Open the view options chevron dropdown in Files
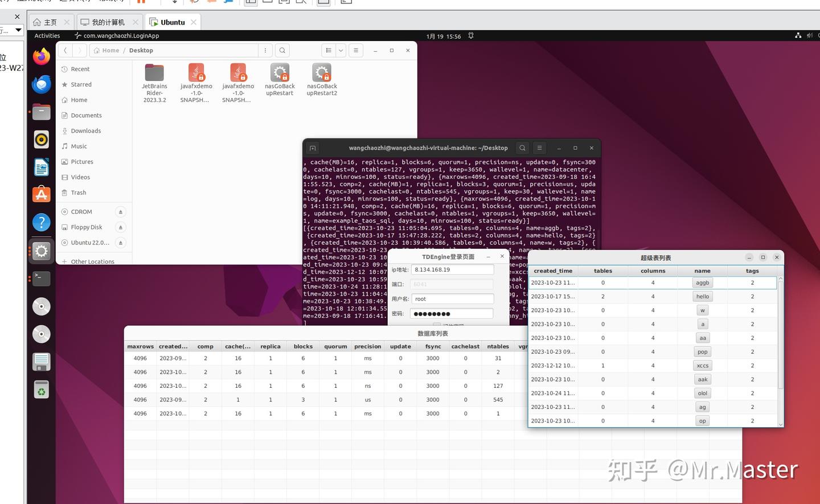Viewport: 820px width, 504px height. pos(341,50)
